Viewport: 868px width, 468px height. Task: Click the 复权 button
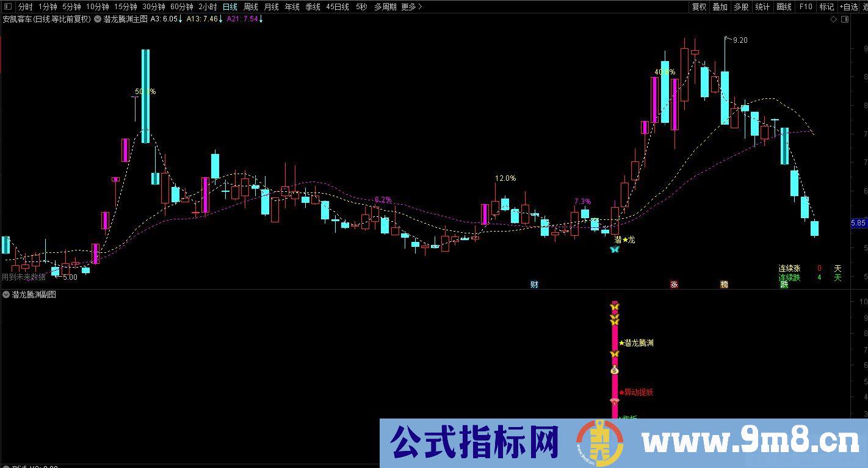(x=699, y=7)
